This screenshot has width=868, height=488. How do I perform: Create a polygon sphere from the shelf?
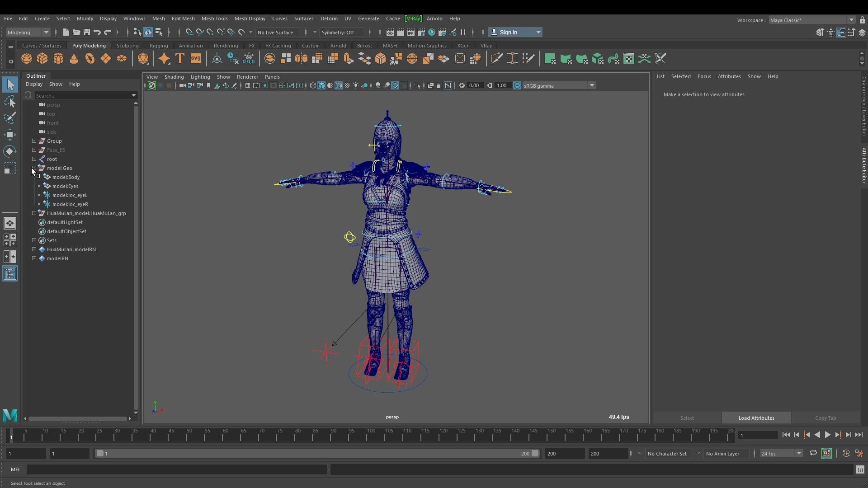[26, 58]
